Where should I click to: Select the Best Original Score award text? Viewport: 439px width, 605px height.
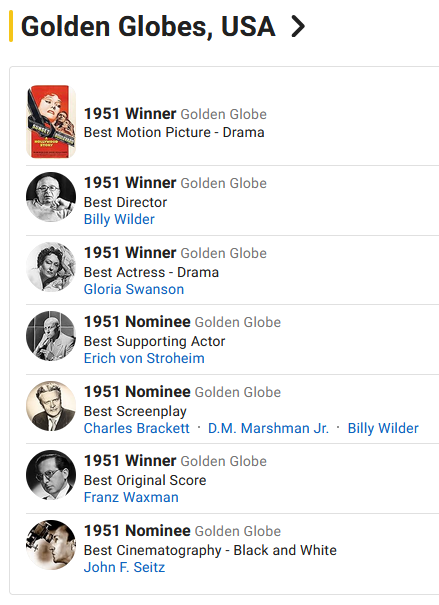(x=145, y=480)
